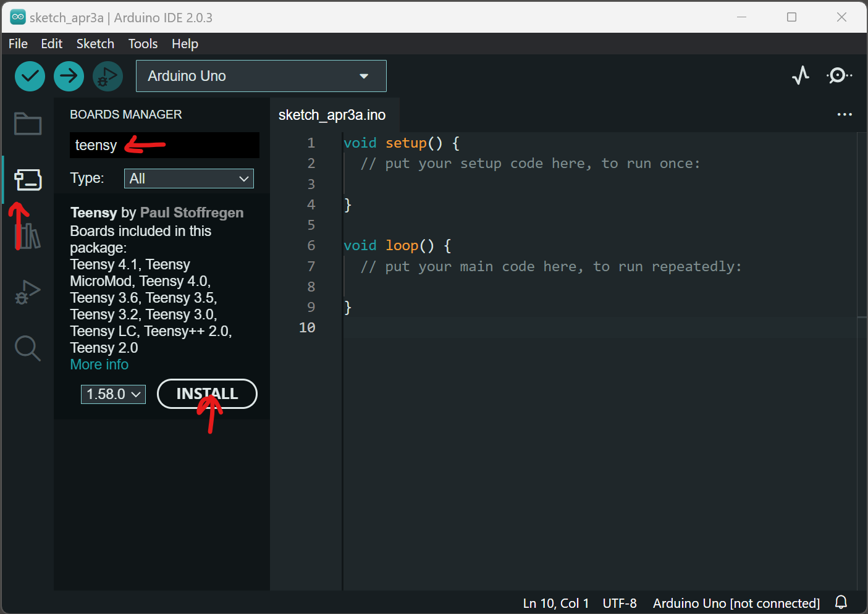Open the Help menu

coord(185,44)
